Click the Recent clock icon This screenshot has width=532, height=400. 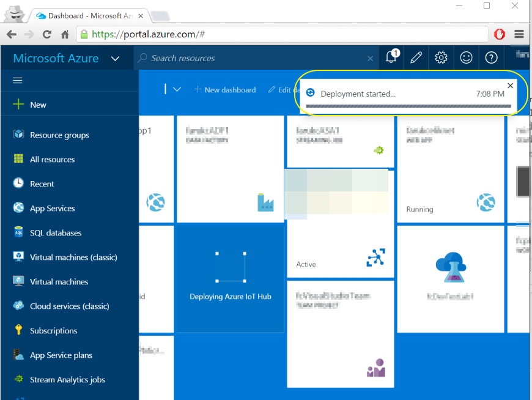tap(18, 183)
